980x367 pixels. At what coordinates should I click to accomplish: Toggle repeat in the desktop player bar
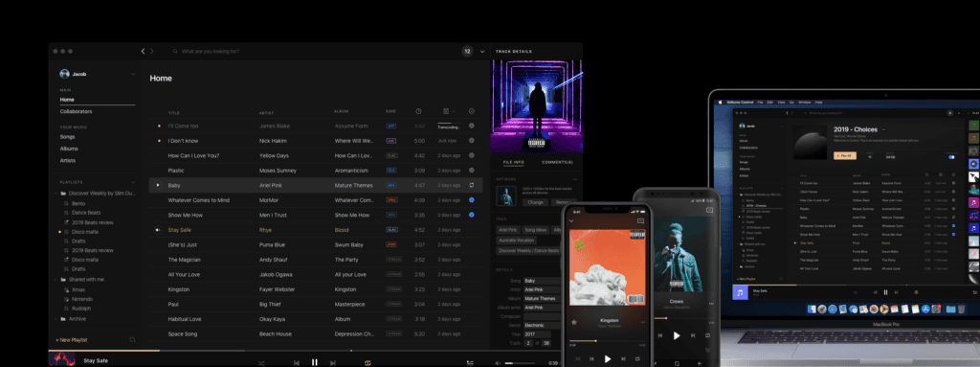(367, 362)
